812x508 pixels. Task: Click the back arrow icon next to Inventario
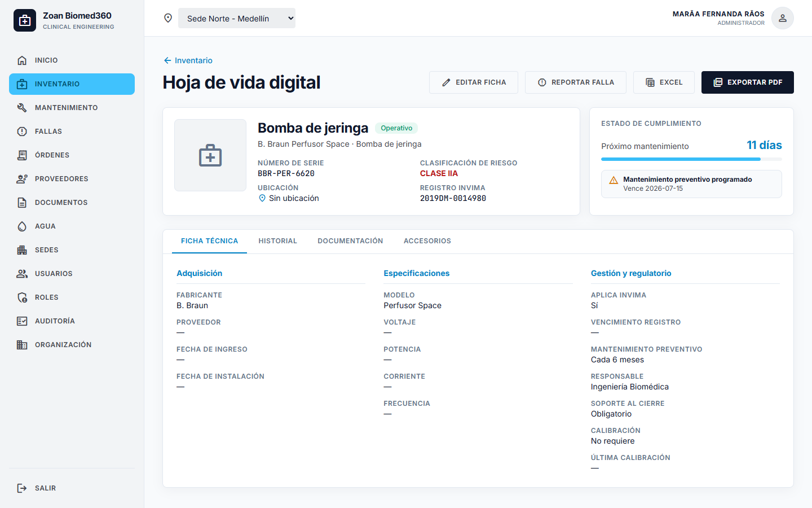[167, 60]
